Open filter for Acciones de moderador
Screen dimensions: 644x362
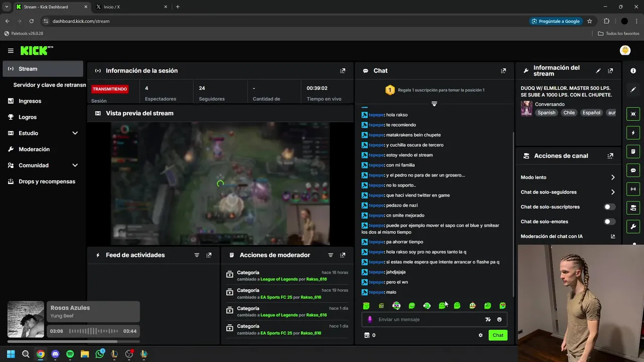coord(331,255)
